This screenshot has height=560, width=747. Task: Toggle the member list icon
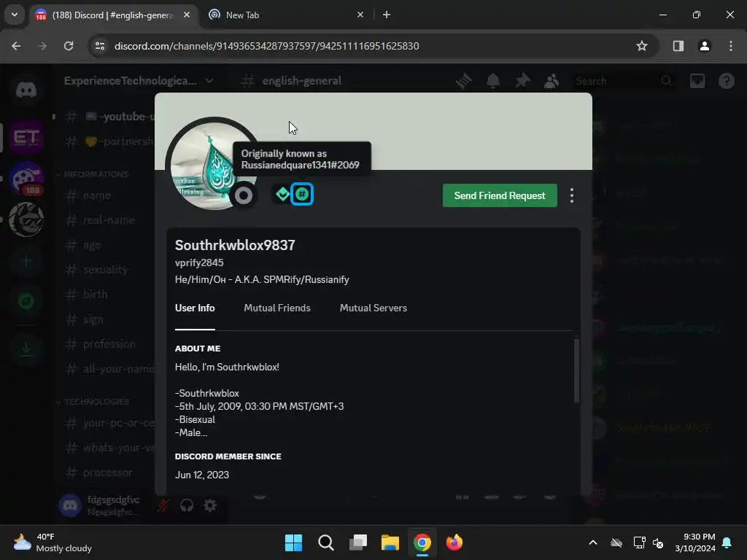(551, 81)
